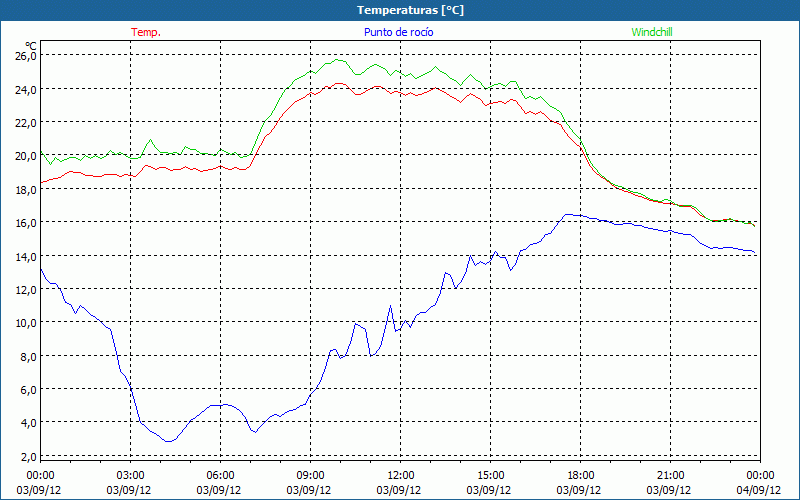Screen dimensions: 800x500
Task: Click the 24,0 y-axis value
Action: [x=26, y=89]
